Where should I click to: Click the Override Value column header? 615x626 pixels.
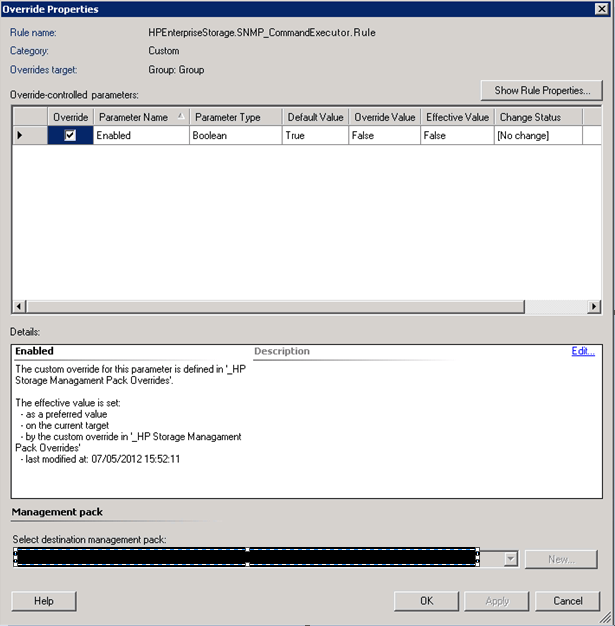click(384, 117)
